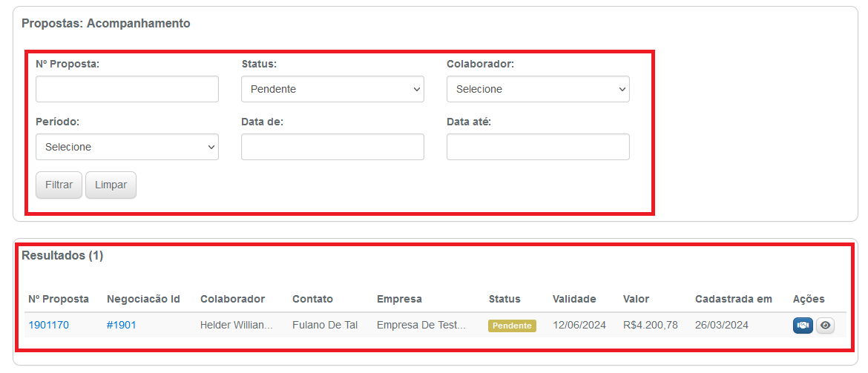The image size is (868, 373).
Task: Open the Status dropdown showing Pendente
Action: (x=332, y=89)
